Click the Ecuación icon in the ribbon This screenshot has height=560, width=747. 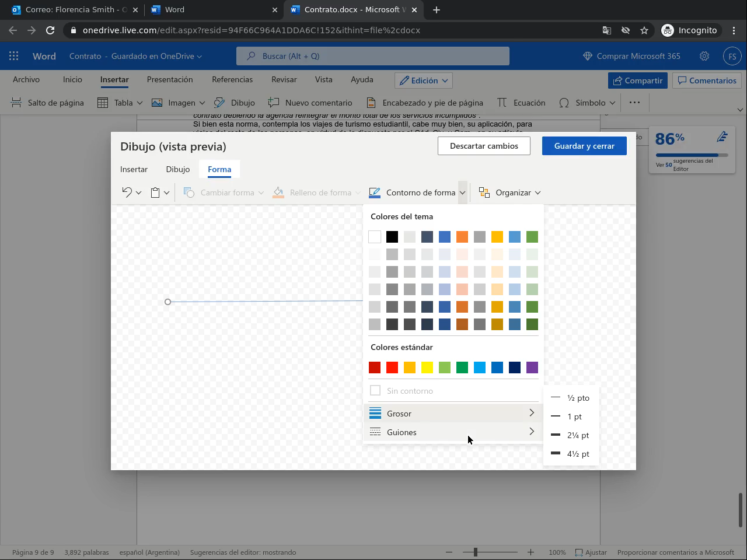[502, 103]
